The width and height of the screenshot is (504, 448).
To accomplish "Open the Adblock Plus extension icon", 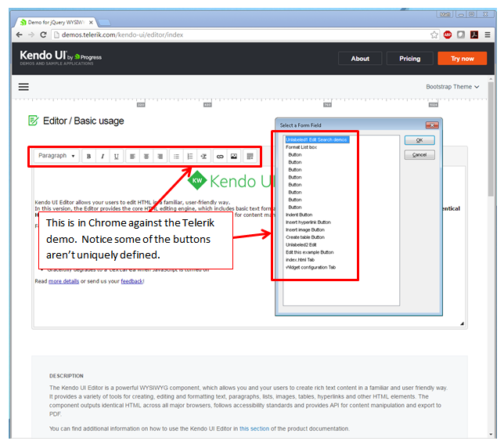I will [x=448, y=34].
